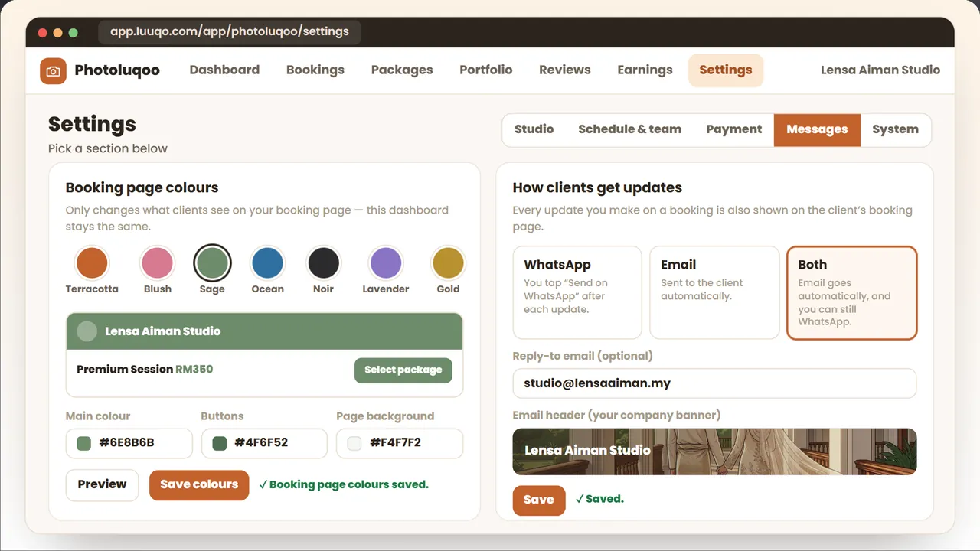Click the Page background swatch chip

(x=354, y=443)
